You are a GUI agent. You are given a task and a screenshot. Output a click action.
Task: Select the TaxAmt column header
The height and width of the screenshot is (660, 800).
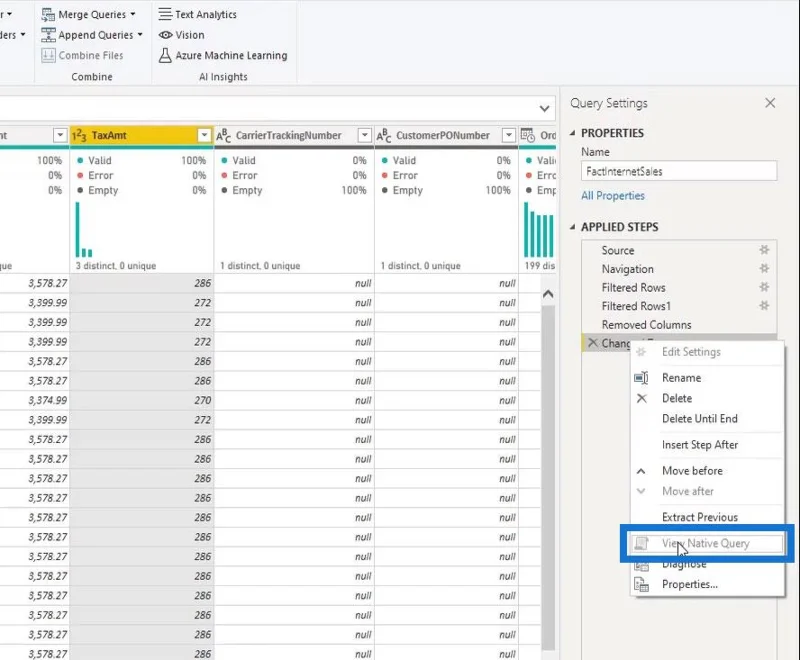tap(141, 136)
